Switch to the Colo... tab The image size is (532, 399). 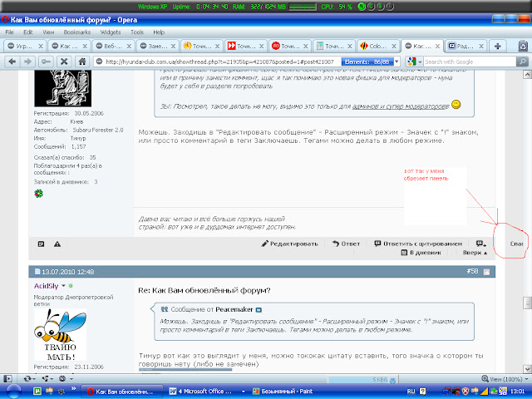[378, 46]
